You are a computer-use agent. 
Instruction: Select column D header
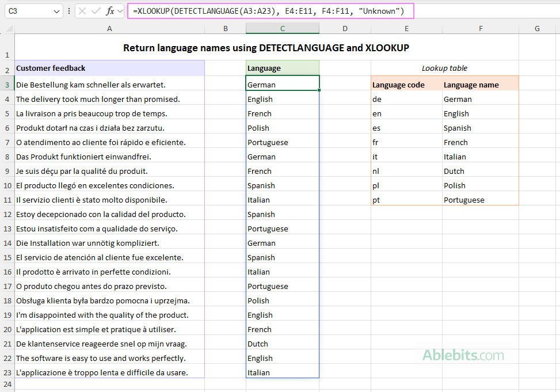tap(345, 29)
